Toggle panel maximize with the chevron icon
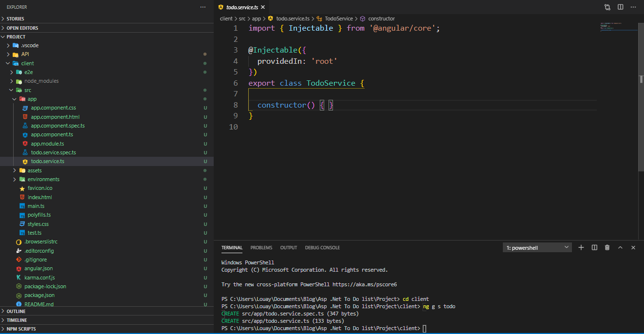Image resolution: width=644 pixels, height=334 pixels. 620,247
